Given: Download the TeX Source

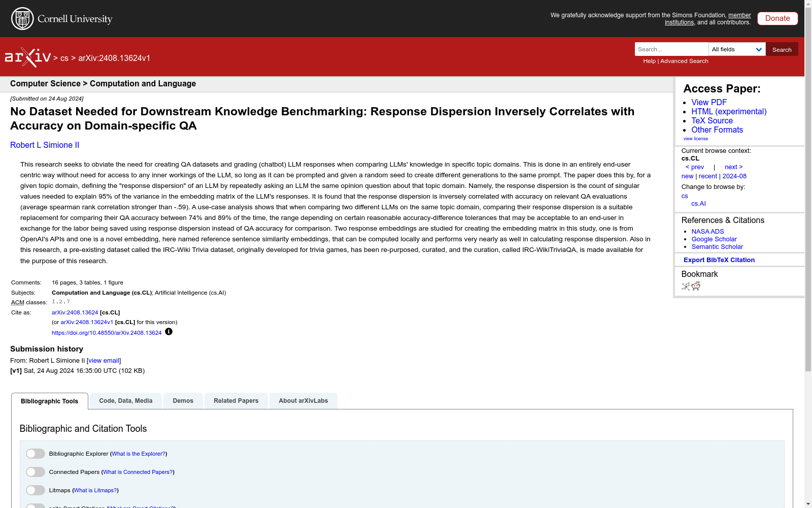Looking at the screenshot, I should (712, 121).
